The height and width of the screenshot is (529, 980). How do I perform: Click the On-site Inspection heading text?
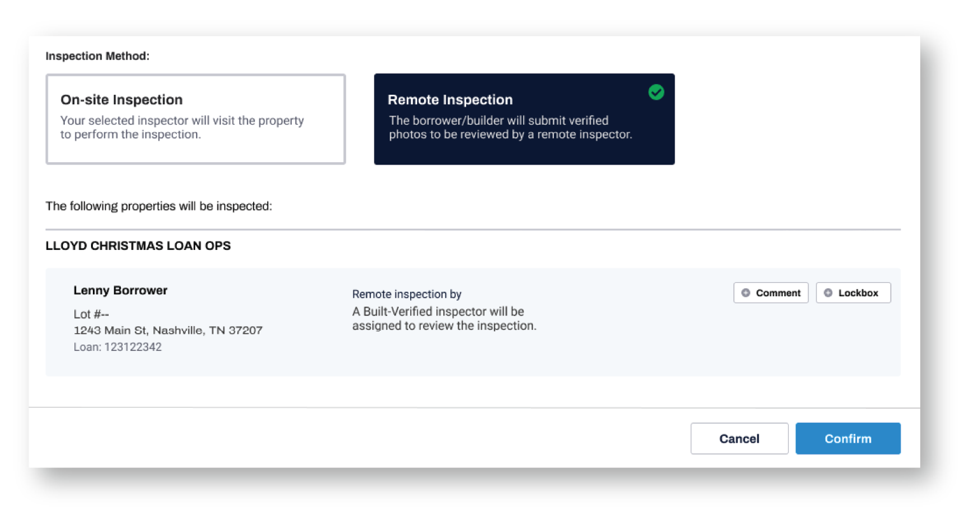coord(121,100)
